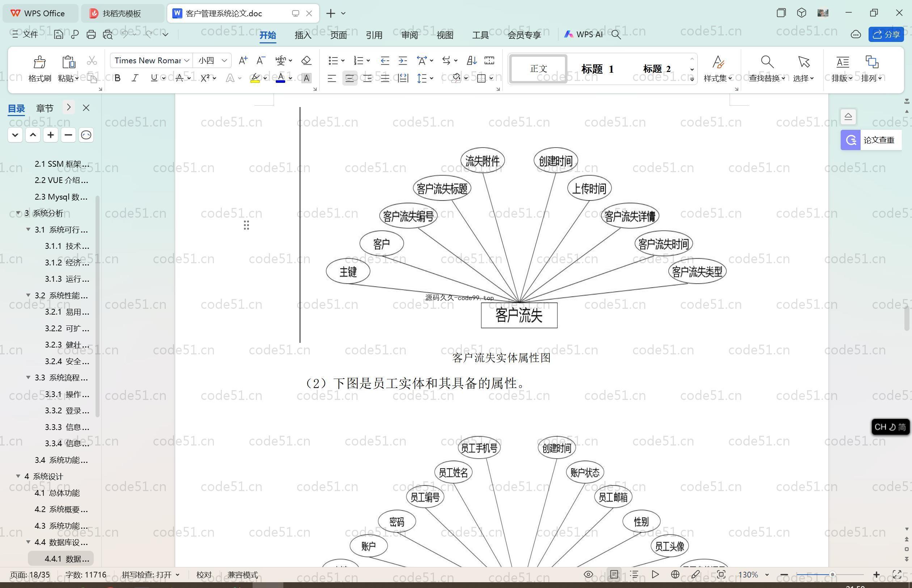
Task: Toggle character shading A button
Action: coord(306,78)
